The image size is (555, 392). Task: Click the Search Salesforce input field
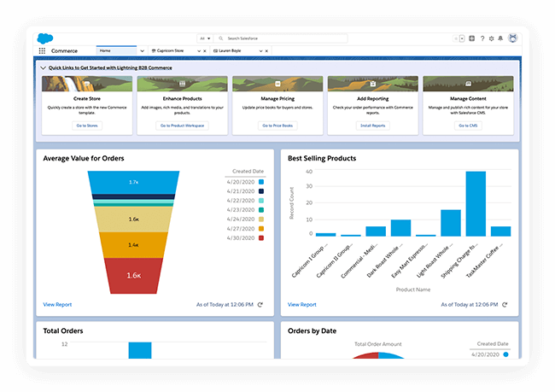coord(282,38)
